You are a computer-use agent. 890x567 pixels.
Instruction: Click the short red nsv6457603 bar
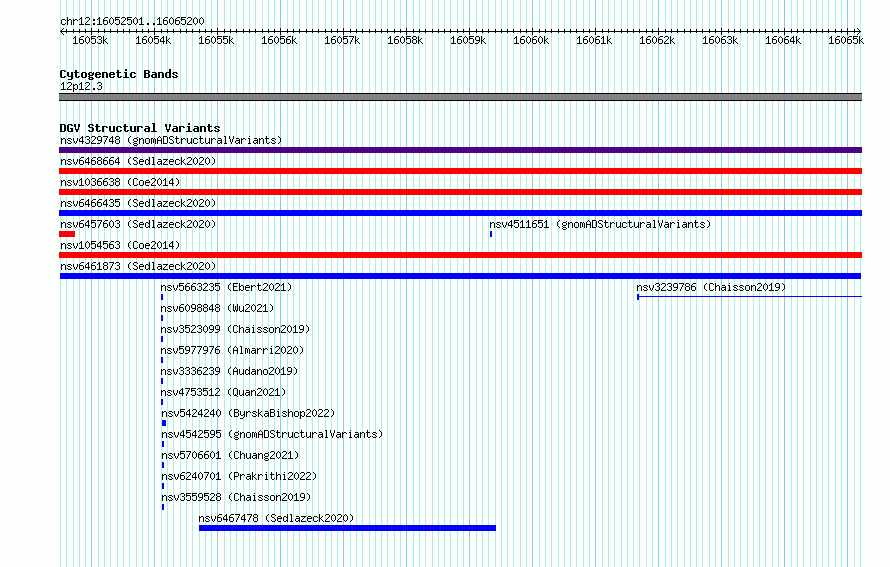[67, 234]
